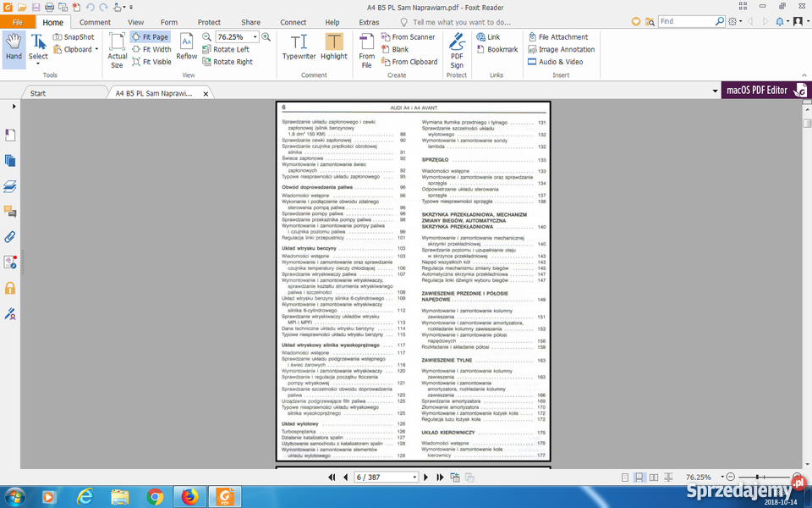
Task: Add a Bookmark
Action: point(497,49)
